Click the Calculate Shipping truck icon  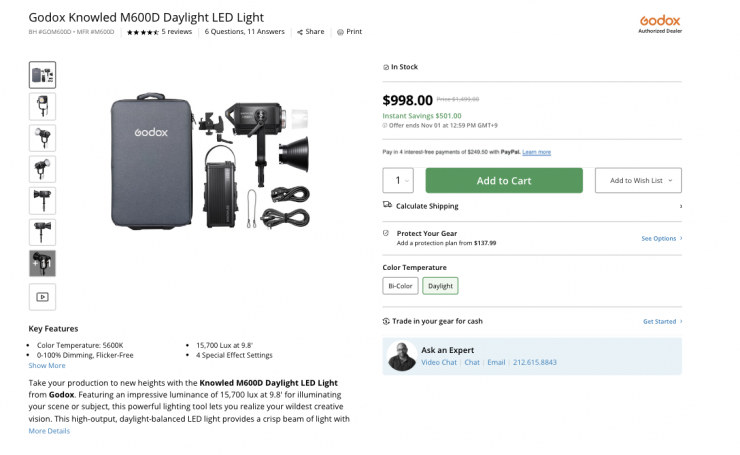[x=387, y=205]
